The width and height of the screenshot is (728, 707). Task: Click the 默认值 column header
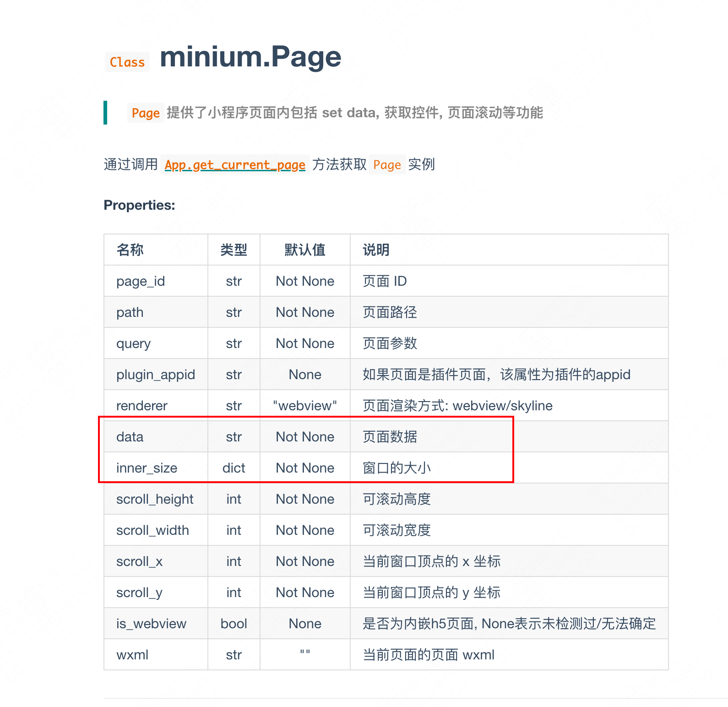pyautogui.click(x=305, y=250)
